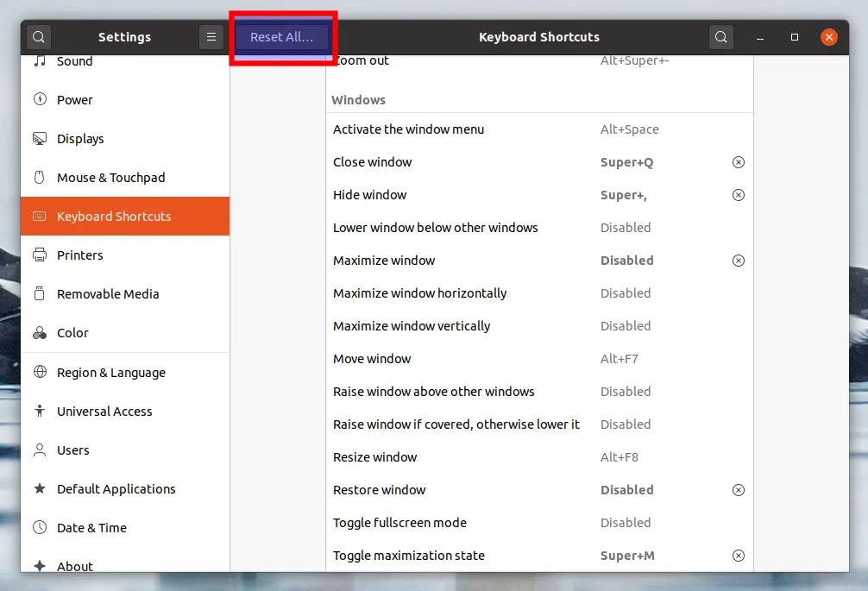Go to Displays settings
This screenshot has height=591, width=868.
(x=80, y=139)
